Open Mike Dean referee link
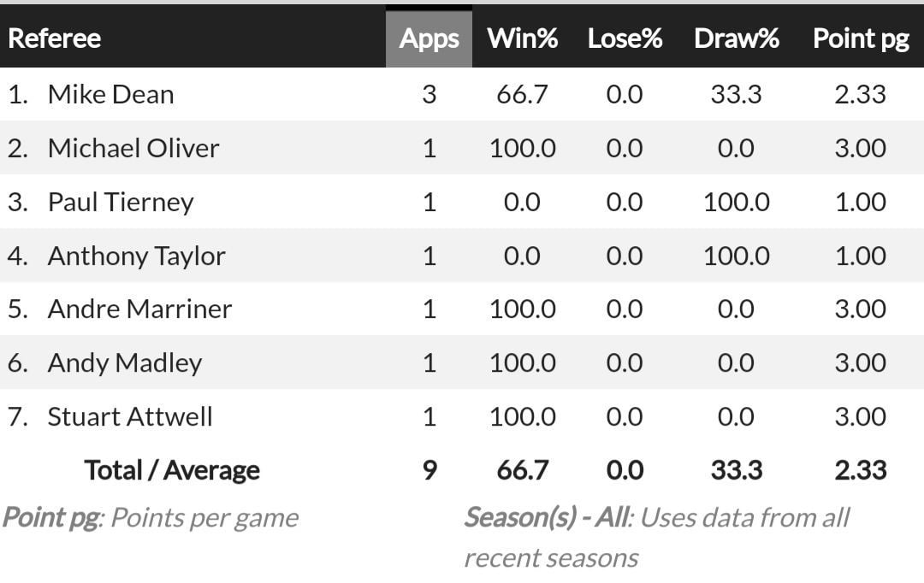The height and width of the screenshot is (583, 924). click(x=110, y=94)
